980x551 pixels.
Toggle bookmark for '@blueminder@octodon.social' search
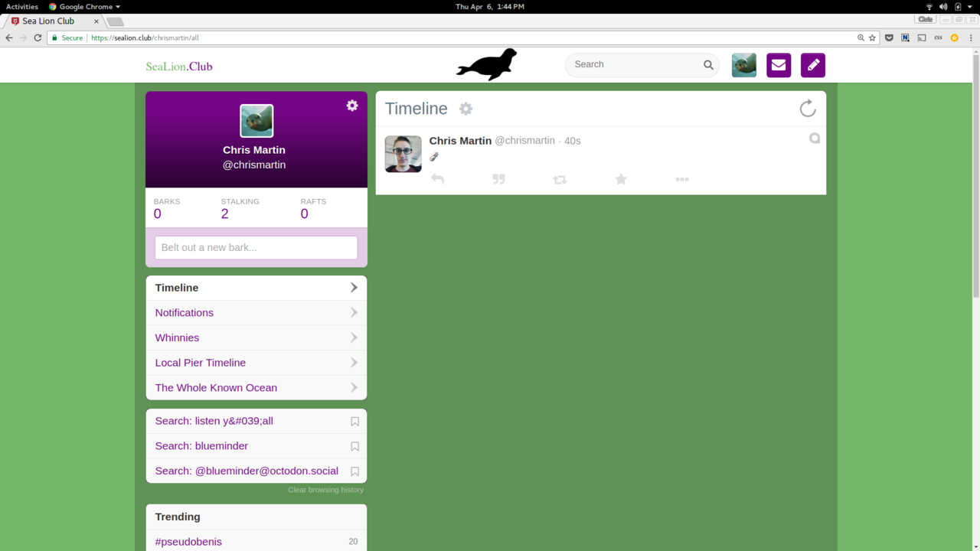pos(354,471)
